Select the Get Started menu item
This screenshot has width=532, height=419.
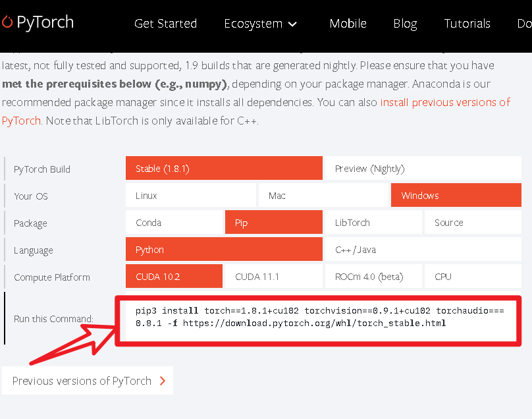[165, 23]
